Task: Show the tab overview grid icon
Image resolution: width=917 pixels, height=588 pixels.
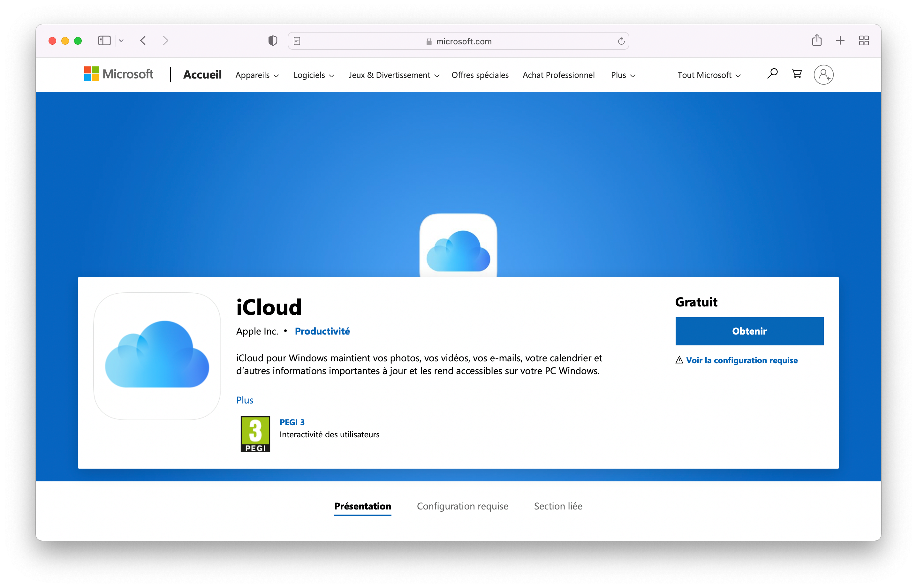Action: tap(864, 41)
